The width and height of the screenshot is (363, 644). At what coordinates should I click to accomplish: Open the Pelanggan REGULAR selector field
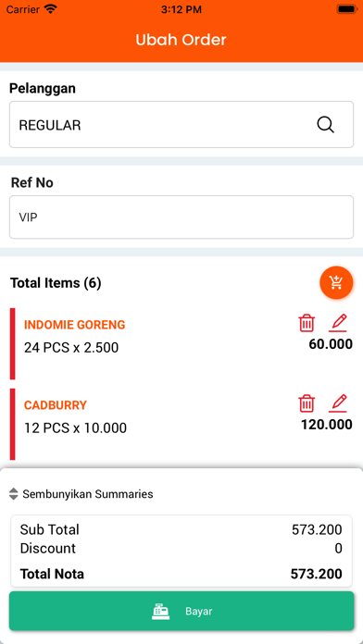click(x=181, y=124)
